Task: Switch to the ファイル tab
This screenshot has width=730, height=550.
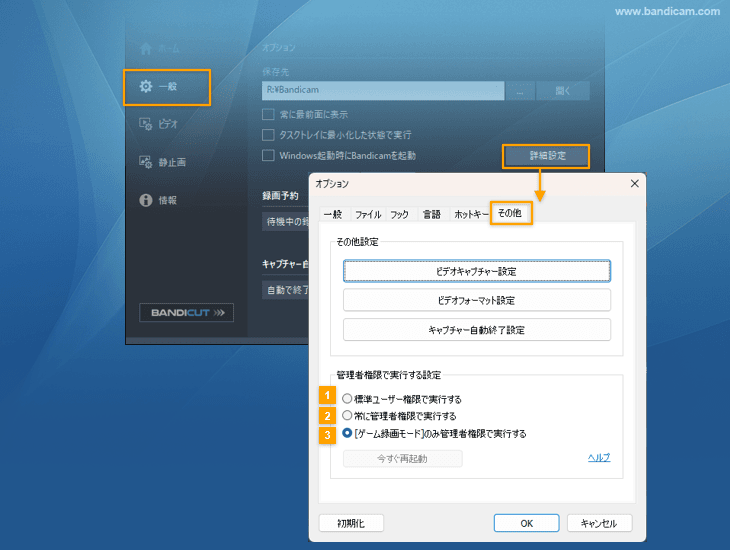Action: tap(367, 214)
